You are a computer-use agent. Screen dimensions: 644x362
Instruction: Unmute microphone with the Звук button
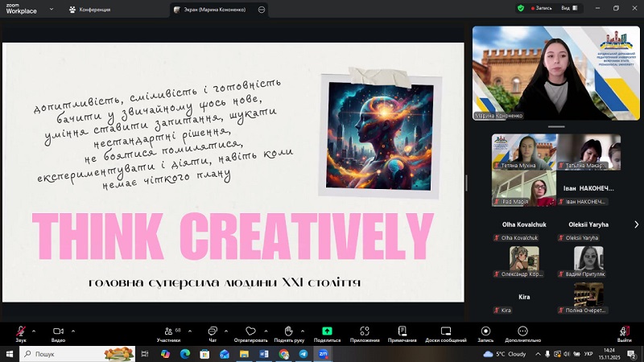pyautogui.click(x=21, y=331)
